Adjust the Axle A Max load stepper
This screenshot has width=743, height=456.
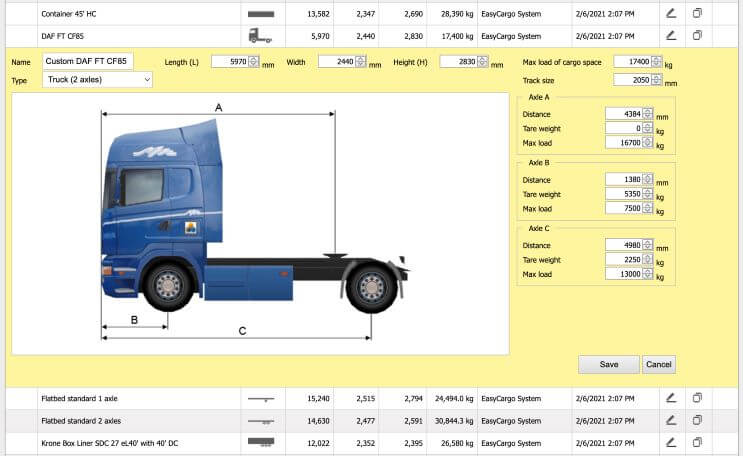tap(648, 142)
